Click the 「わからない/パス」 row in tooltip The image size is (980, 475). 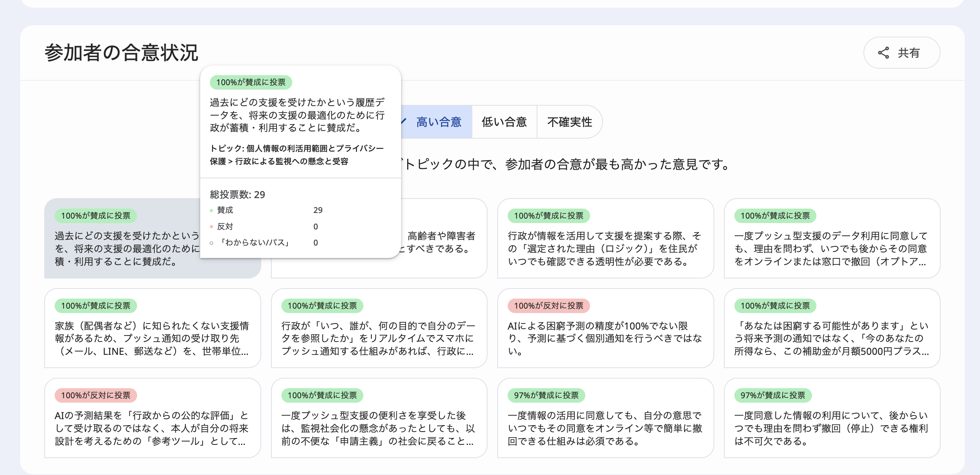pos(264,243)
